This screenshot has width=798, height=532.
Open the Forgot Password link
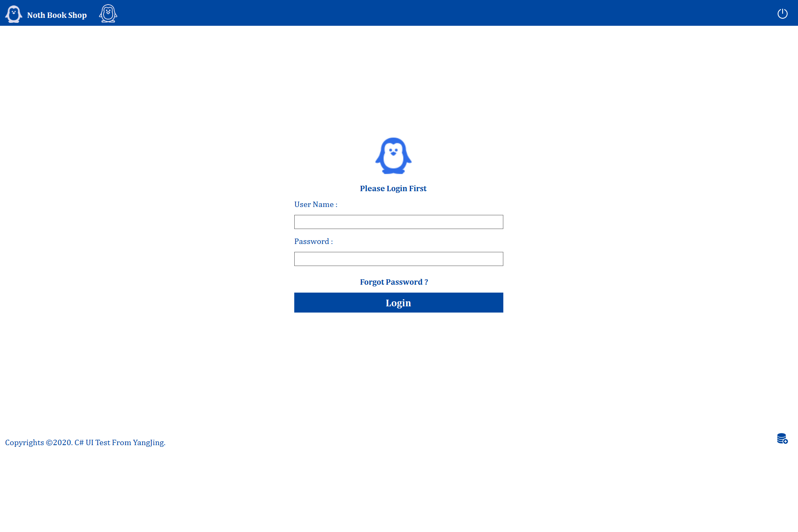coord(393,282)
